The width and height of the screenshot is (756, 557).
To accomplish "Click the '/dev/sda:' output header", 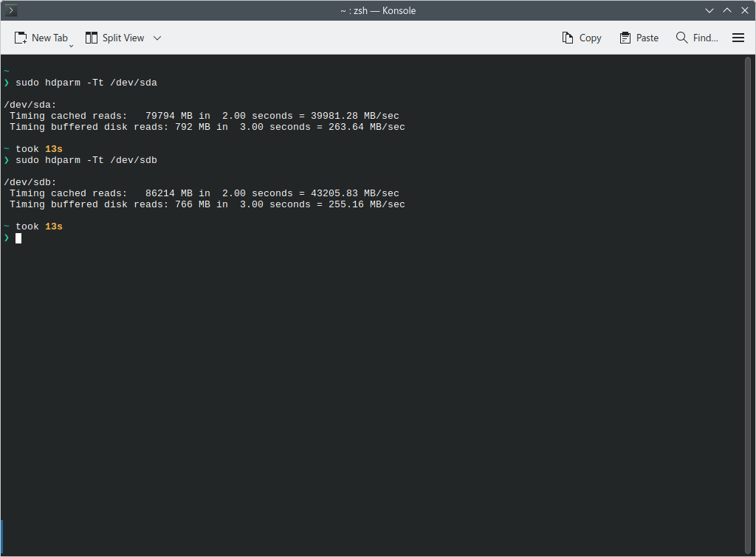I will (30, 105).
